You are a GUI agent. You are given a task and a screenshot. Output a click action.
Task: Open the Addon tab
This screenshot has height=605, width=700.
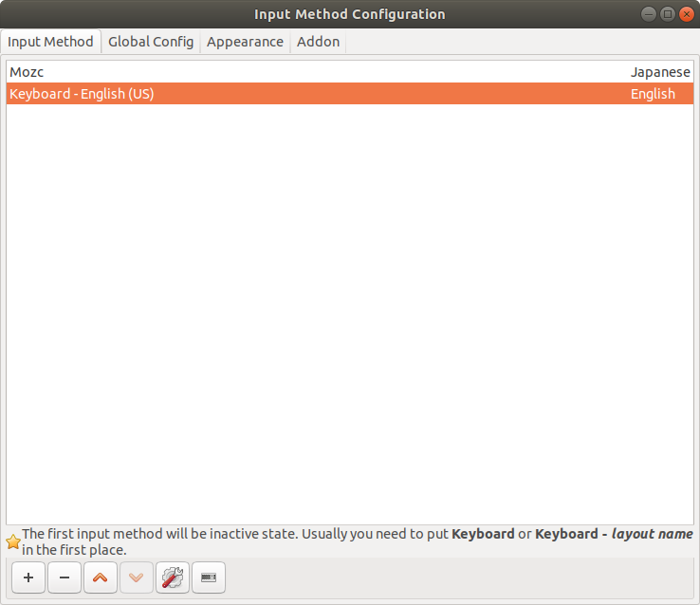pos(319,42)
